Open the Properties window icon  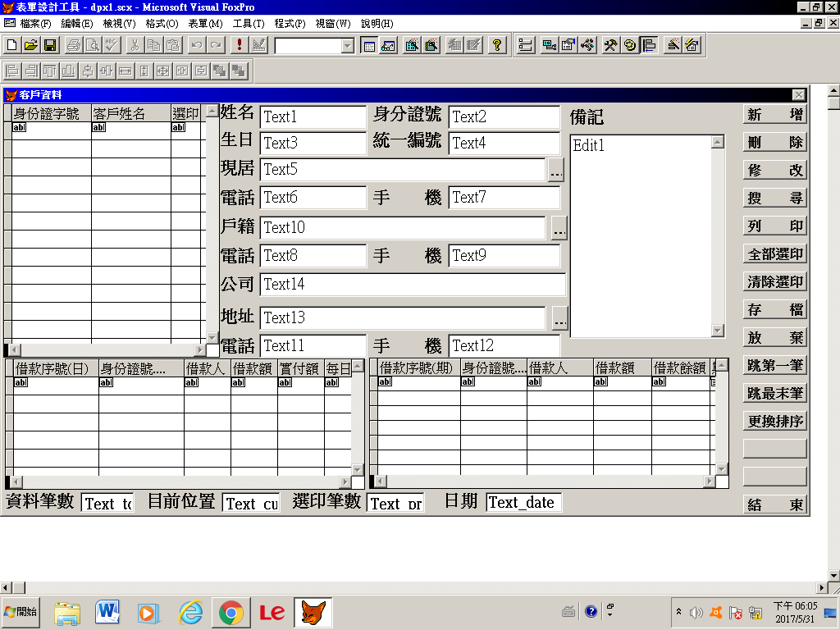(568, 46)
